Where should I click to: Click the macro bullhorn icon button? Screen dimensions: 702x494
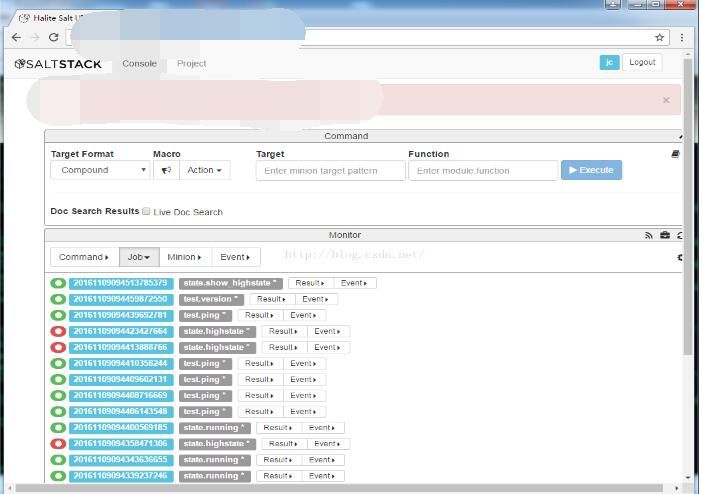coord(166,170)
